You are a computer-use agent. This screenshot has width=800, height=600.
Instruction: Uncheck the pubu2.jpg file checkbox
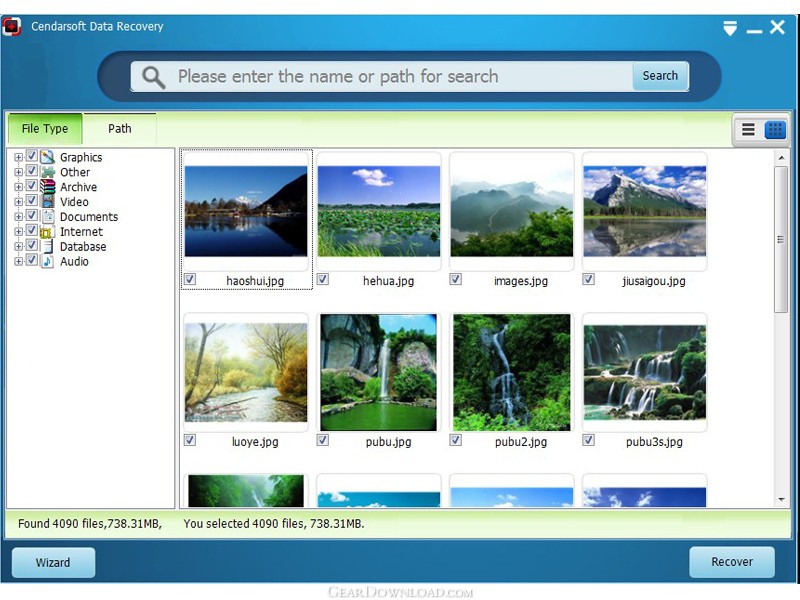(x=456, y=440)
